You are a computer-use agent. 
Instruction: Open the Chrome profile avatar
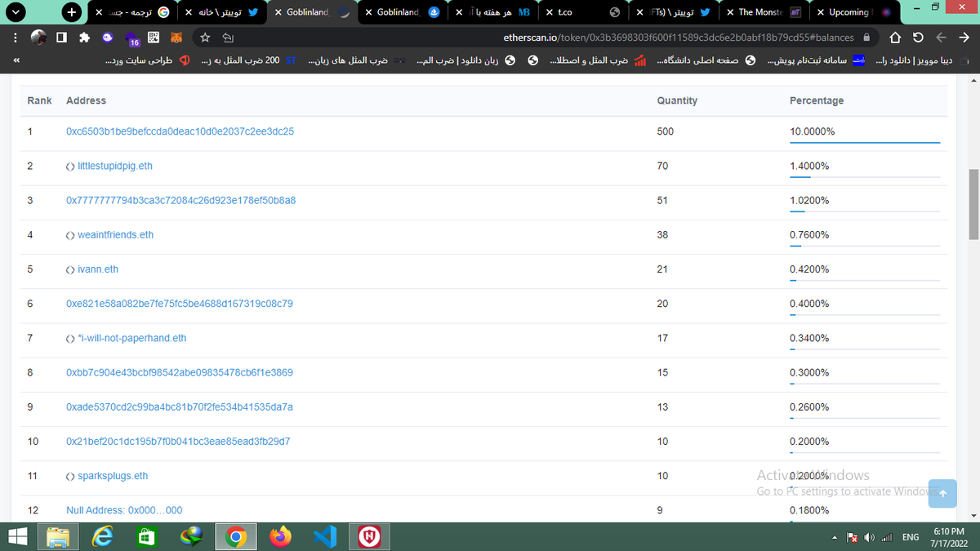click(x=38, y=38)
